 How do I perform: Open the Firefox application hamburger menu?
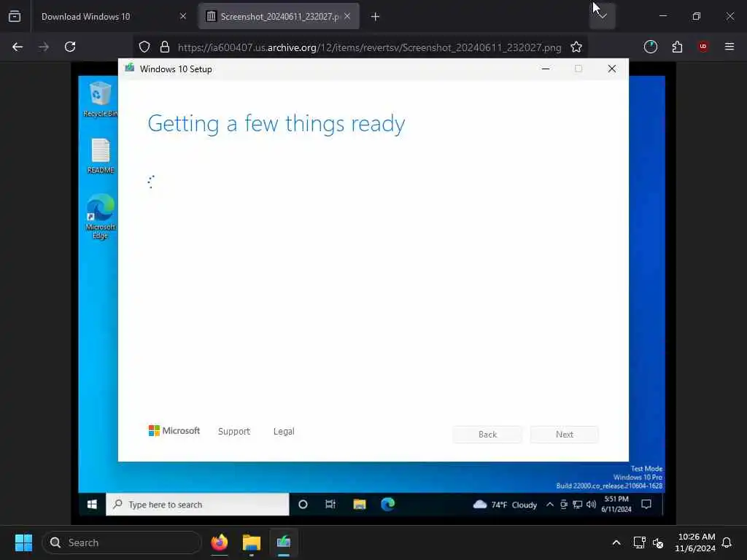tap(729, 47)
